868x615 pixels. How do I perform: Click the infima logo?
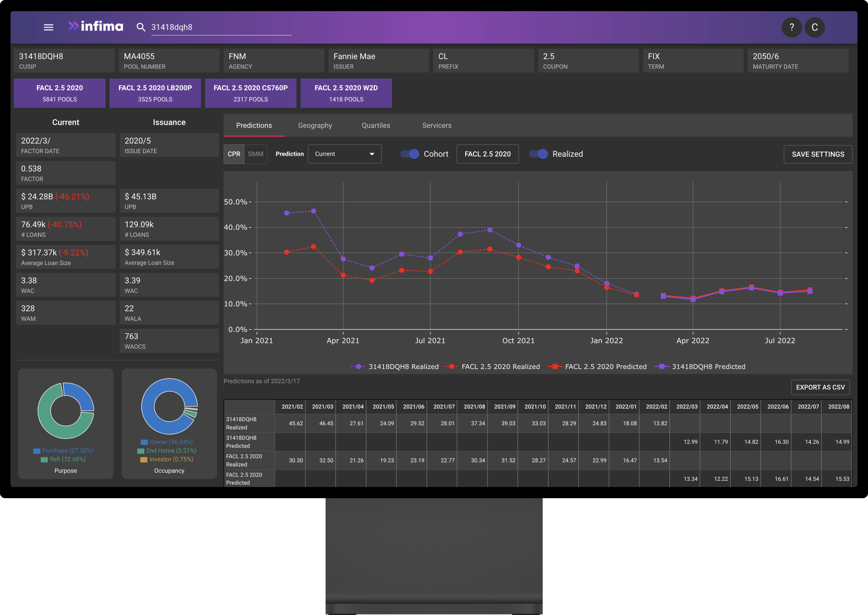point(96,26)
